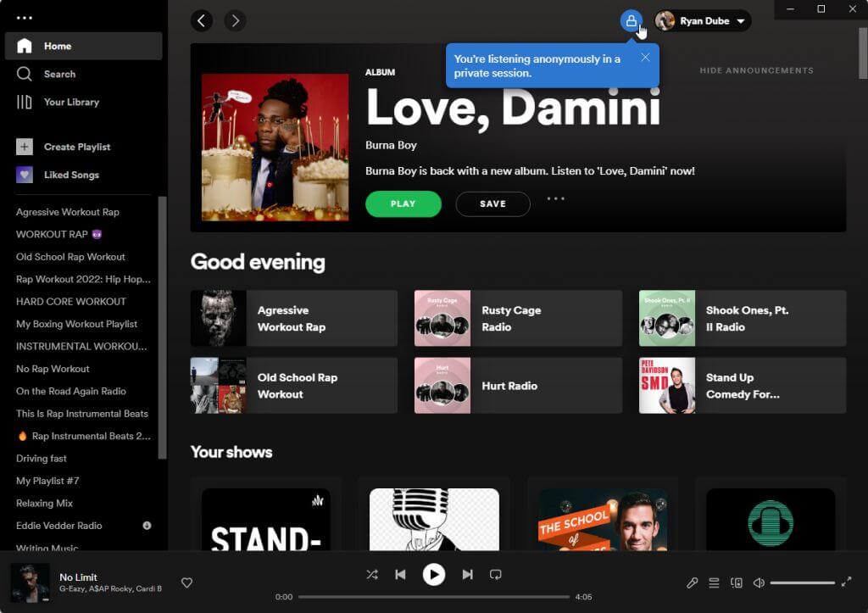Viewport: 868px width, 613px height.
Task: Skip to the next track
Action: click(x=467, y=575)
